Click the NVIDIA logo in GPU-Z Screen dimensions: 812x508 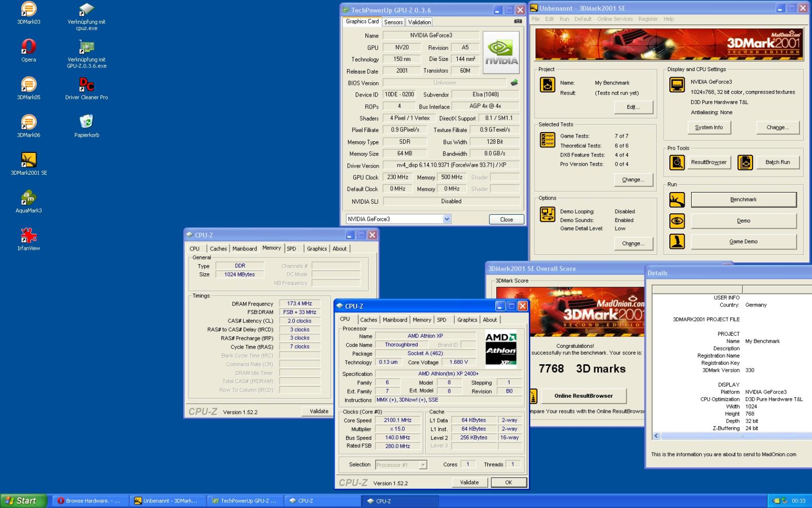coord(501,52)
